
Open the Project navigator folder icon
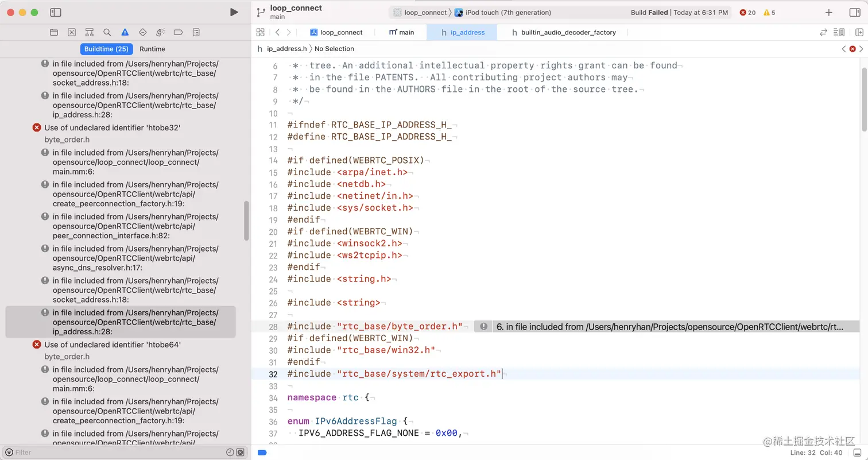point(53,32)
